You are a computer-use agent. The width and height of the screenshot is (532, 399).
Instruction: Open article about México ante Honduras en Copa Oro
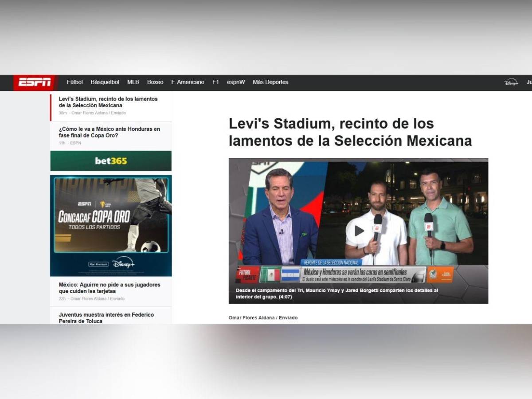[110, 132]
